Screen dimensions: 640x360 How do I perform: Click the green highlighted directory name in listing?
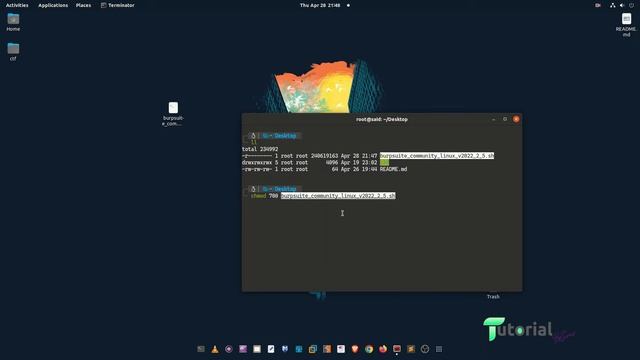(x=384, y=162)
